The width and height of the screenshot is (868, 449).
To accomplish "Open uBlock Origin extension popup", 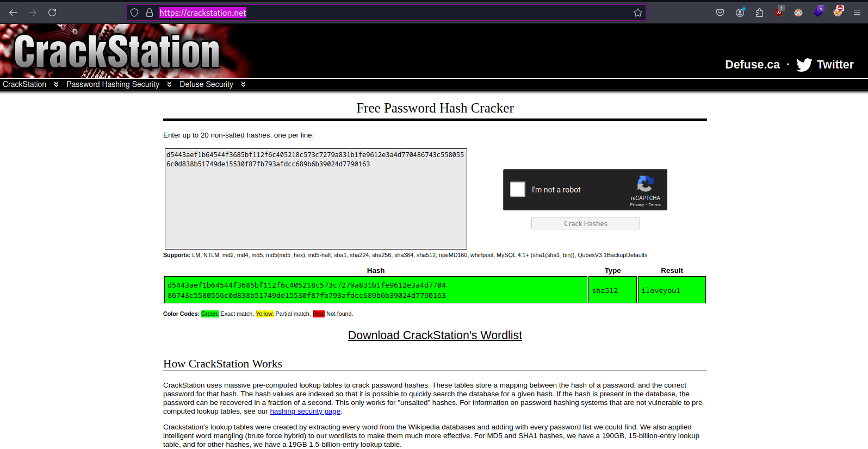I will click(x=779, y=12).
